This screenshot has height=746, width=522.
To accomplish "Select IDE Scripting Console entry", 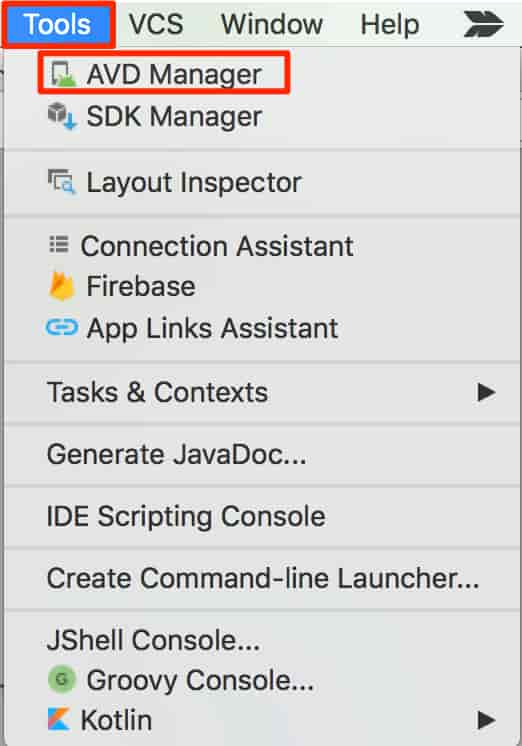I will click(262, 516).
